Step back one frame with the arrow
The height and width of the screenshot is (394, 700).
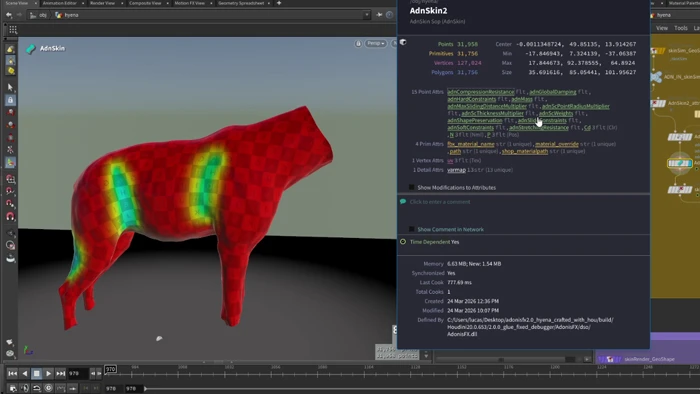pos(93,373)
